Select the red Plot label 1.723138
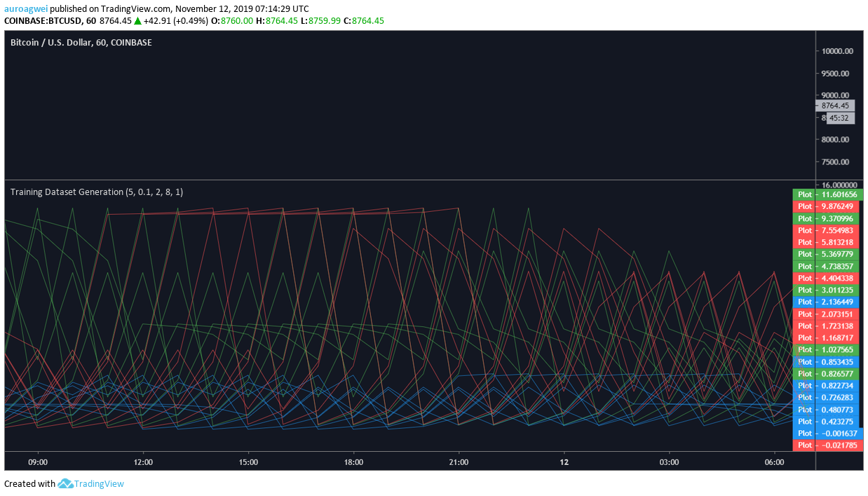 [825, 326]
